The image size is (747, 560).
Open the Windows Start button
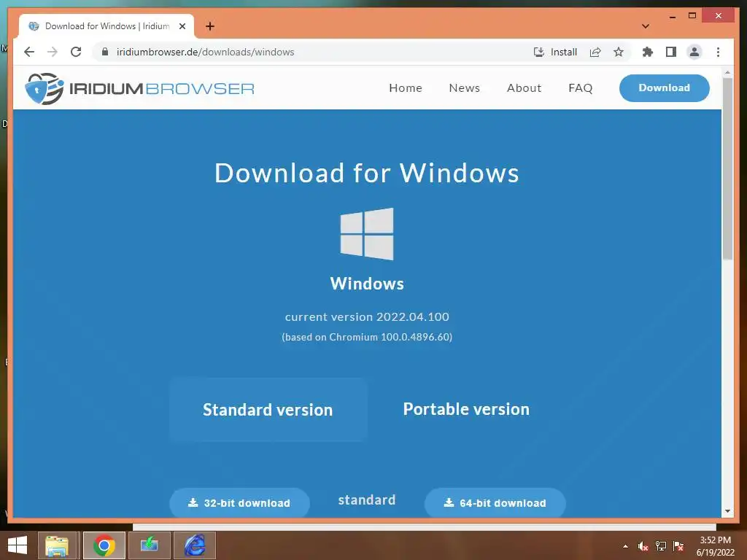pyautogui.click(x=18, y=545)
